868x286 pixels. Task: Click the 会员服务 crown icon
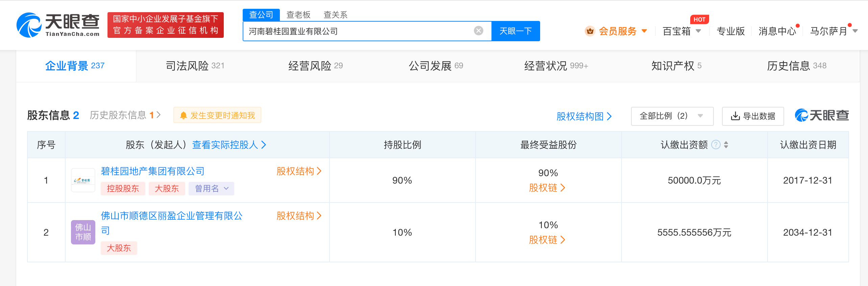tap(590, 31)
